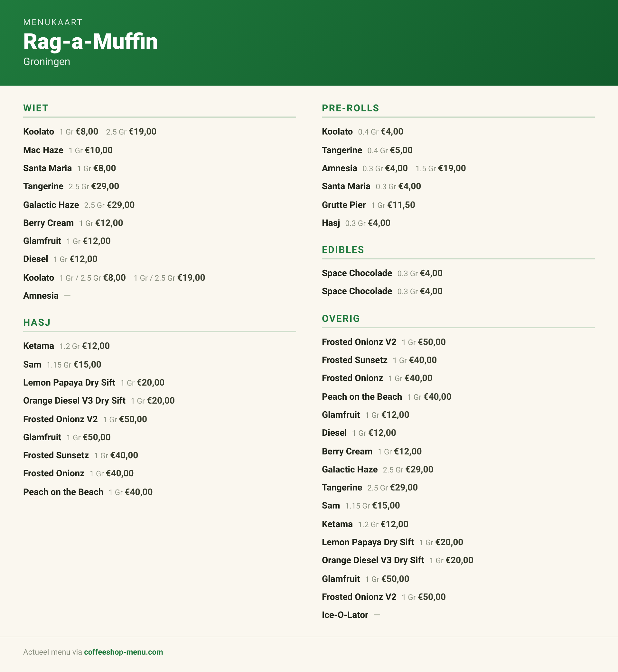This screenshot has height=672, width=618.
Task: Select Sam in the Overig section
Action: (x=331, y=506)
